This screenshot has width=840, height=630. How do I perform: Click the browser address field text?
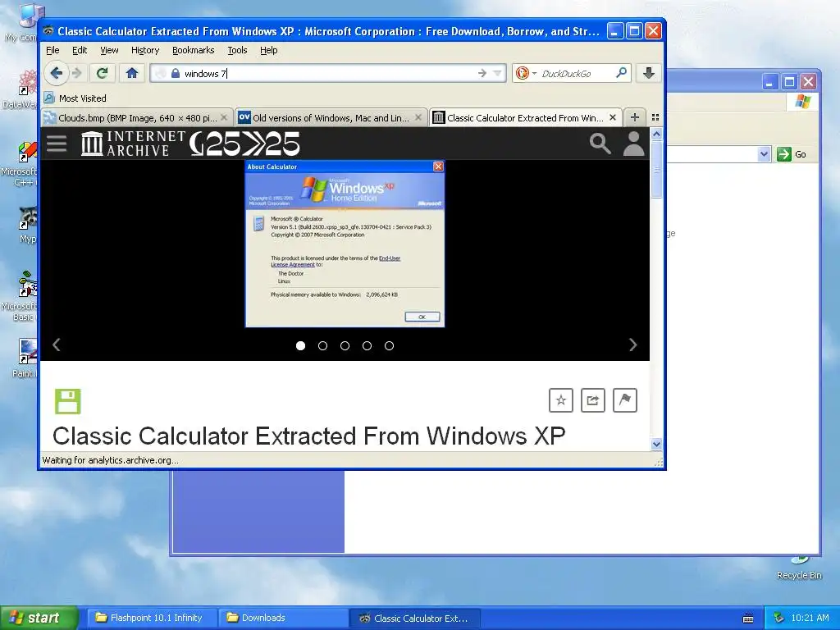(205, 73)
